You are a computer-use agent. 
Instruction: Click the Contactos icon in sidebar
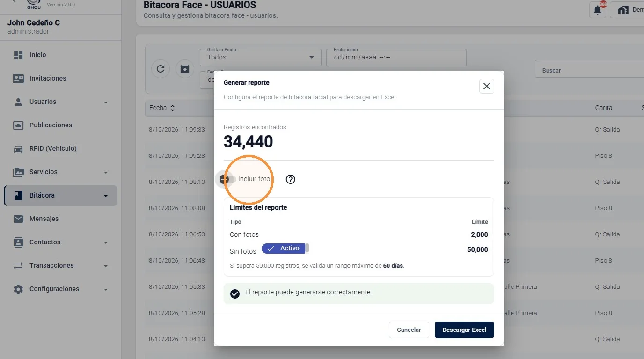18,242
